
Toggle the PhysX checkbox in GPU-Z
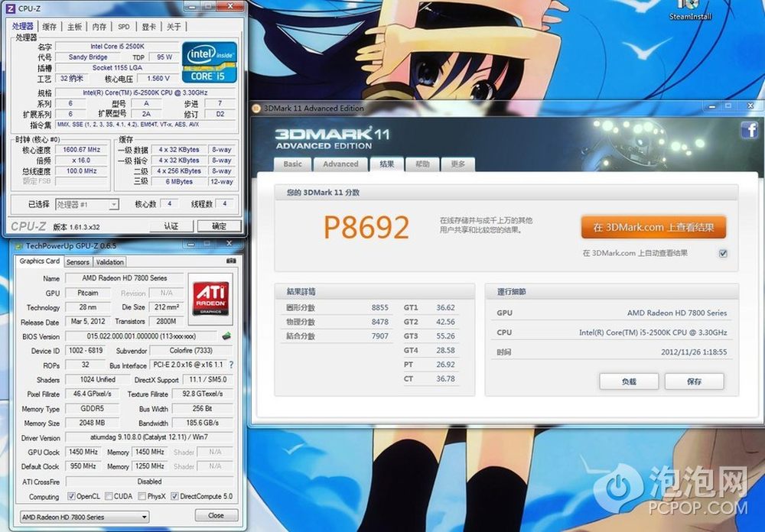click(142, 496)
